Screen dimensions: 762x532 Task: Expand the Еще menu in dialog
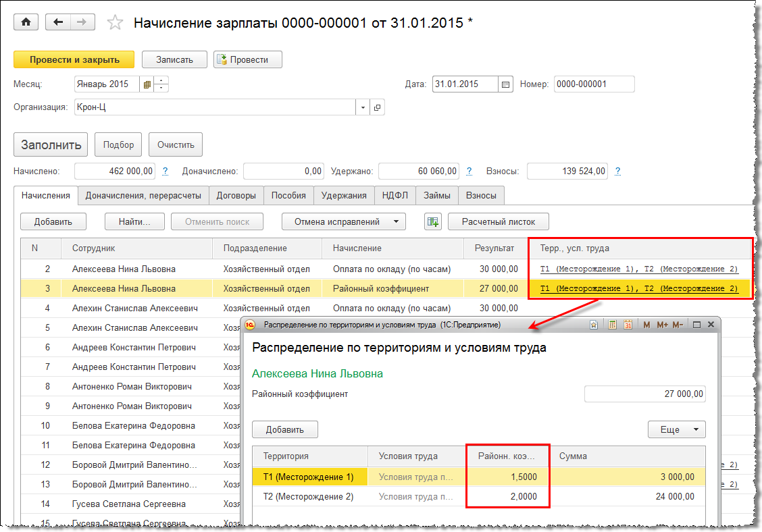coord(676,429)
